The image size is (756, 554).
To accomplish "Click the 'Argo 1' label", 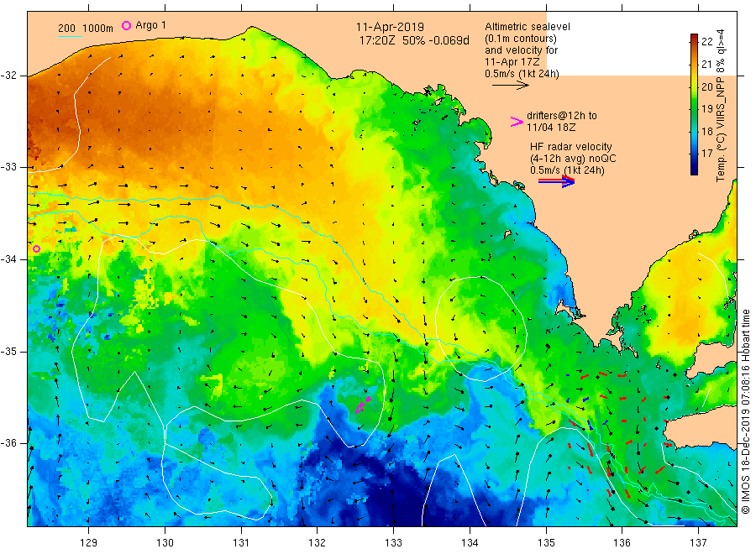I will (x=150, y=25).
